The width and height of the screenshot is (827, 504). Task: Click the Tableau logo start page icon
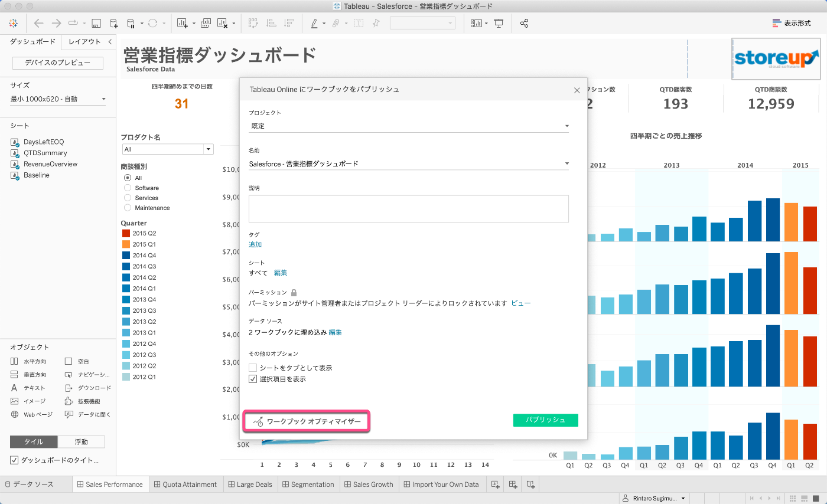pos(13,23)
